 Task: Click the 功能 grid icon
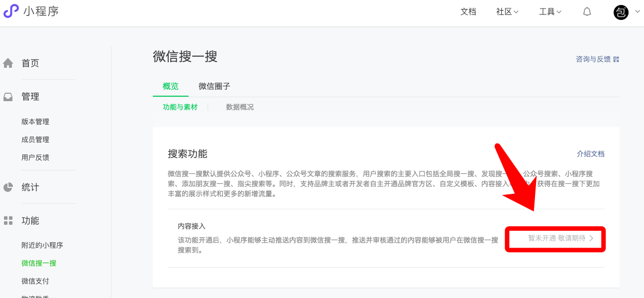8,220
